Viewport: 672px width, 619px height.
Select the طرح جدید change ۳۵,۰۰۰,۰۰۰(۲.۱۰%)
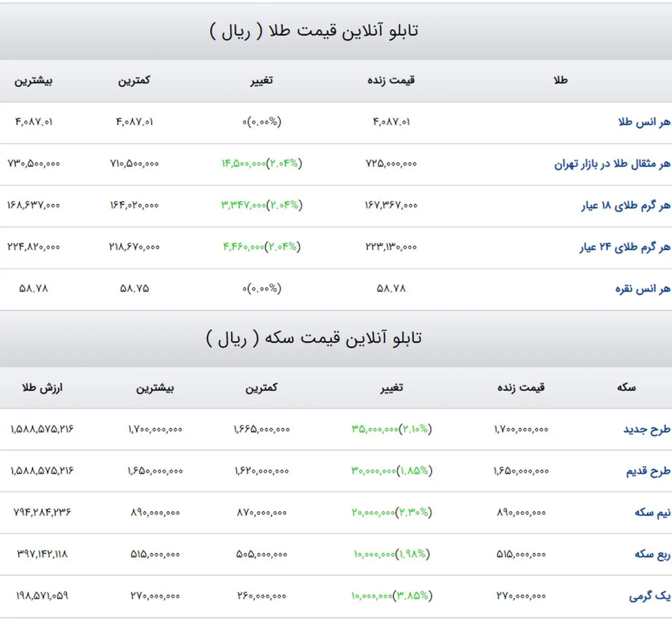click(391, 429)
